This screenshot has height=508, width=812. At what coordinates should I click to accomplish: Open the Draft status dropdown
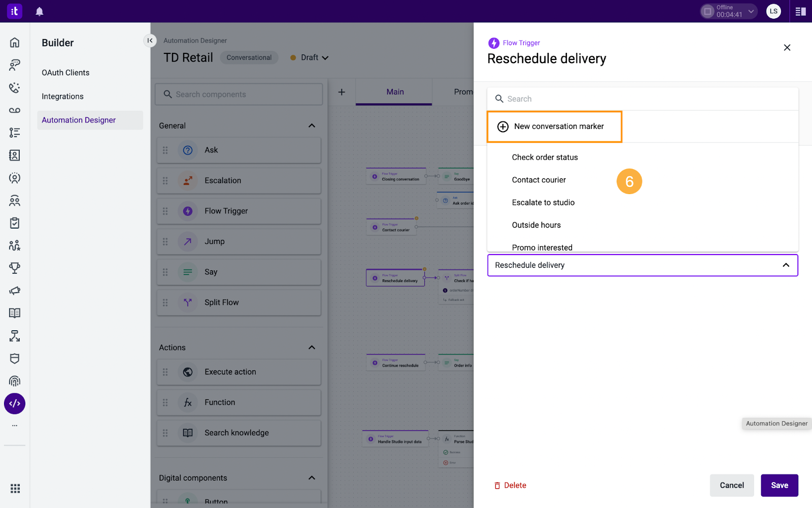[310, 57]
